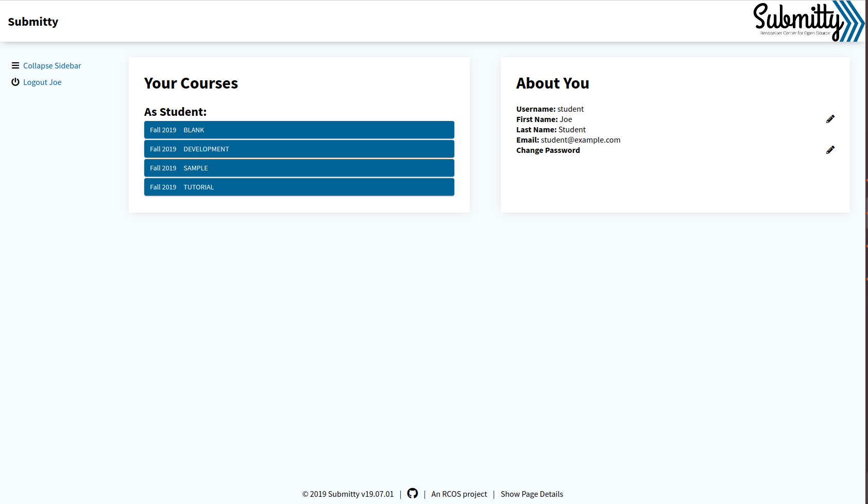Click the First Name: Joe line
868x504 pixels.
pyautogui.click(x=544, y=119)
